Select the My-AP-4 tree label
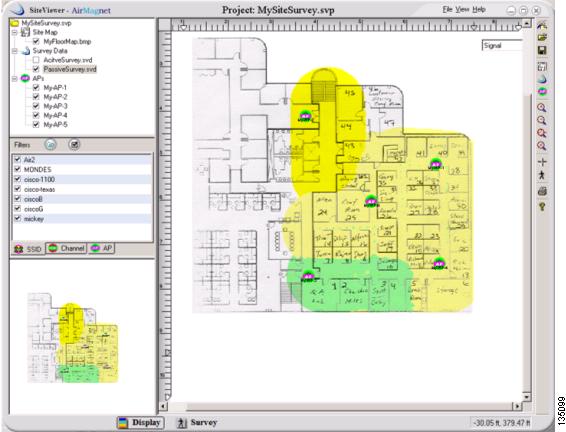The image size is (566, 432). pyautogui.click(x=55, y=115)
